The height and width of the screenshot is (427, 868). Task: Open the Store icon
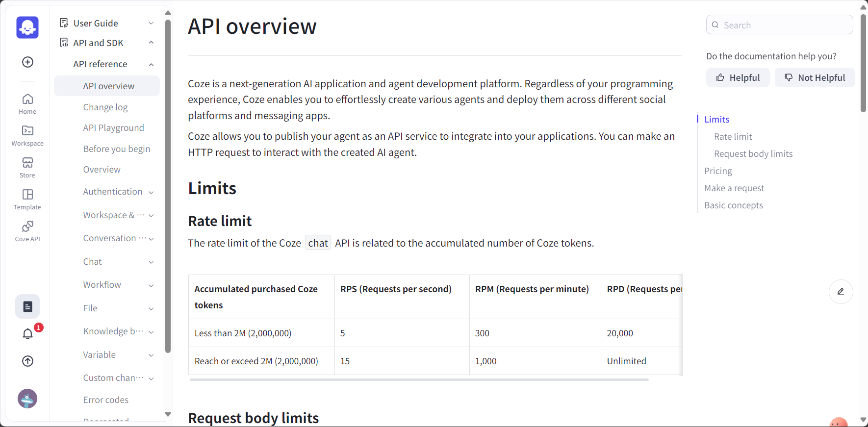click(27, 168)
